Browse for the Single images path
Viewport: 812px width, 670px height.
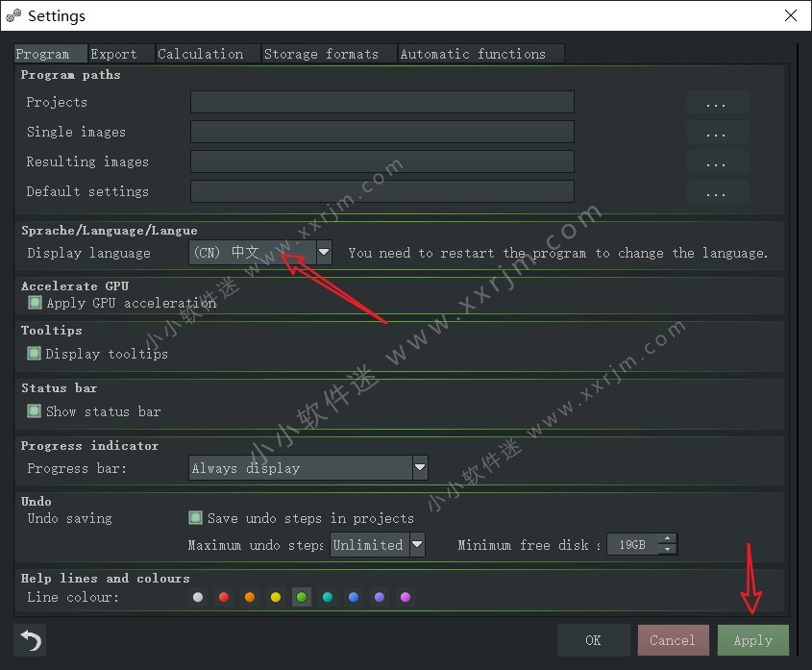(716, 133)
